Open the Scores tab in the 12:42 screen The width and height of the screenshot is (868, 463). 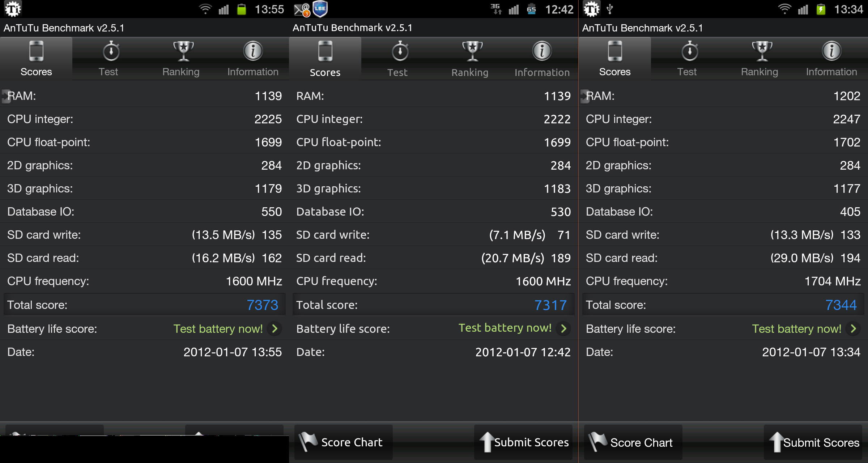(325, 59)
